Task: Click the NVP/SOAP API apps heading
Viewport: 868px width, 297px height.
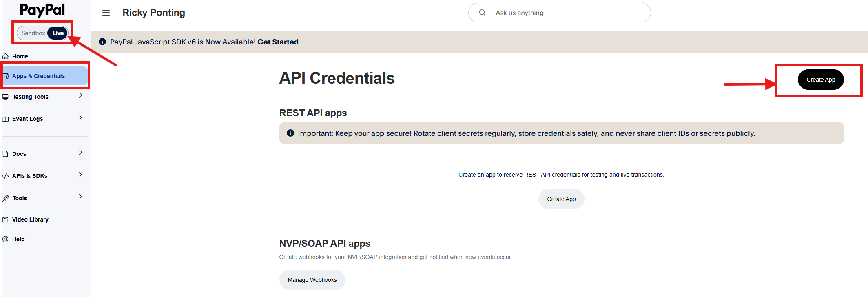Action: coord(325,244)
